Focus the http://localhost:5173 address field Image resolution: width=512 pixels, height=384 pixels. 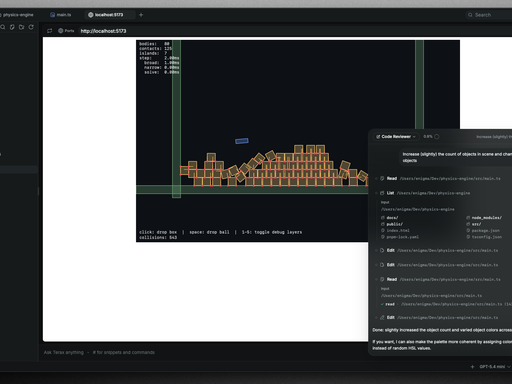[103, 31]
